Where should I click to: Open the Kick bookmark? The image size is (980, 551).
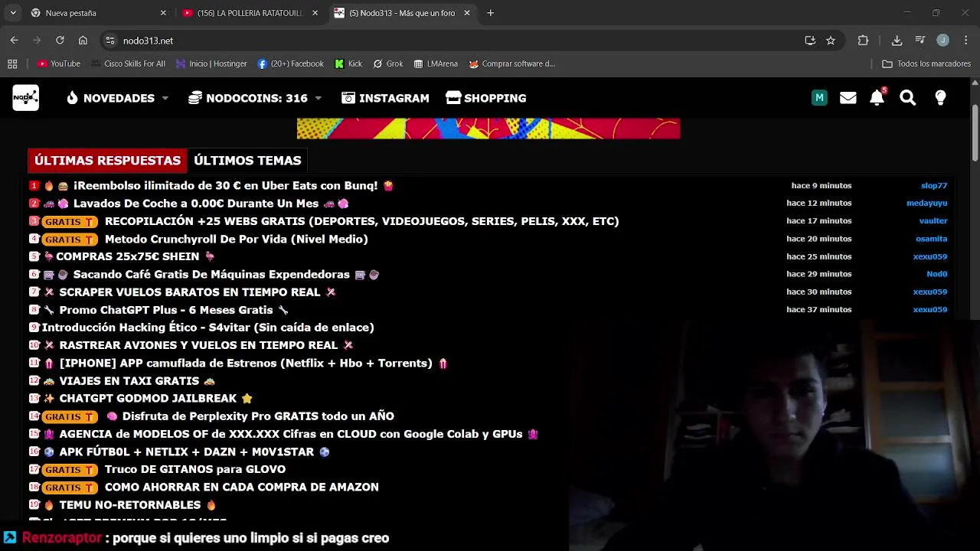pyautogui.click(x=348, y=64)
